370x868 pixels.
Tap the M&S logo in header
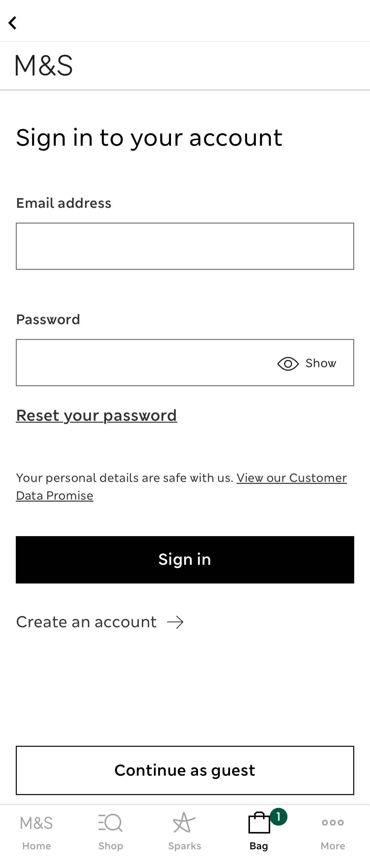pyautogui.click(x=44, y=65)
